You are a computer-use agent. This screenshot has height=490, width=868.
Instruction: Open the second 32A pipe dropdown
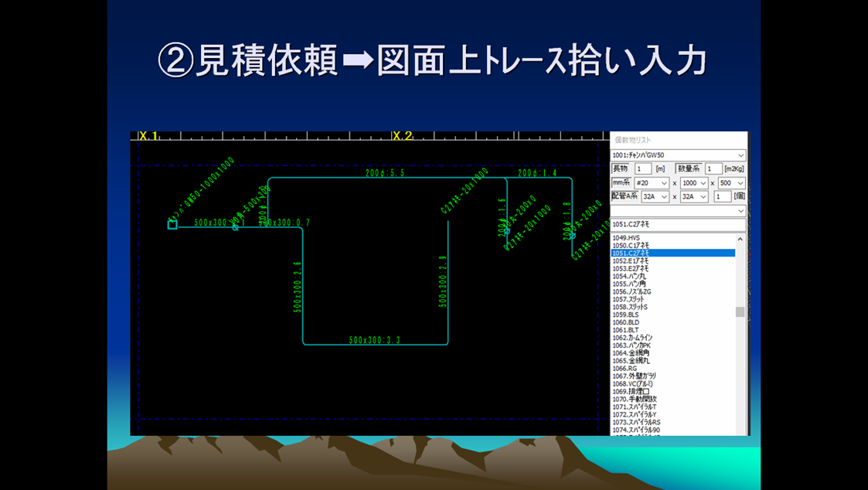pos(693,196)
